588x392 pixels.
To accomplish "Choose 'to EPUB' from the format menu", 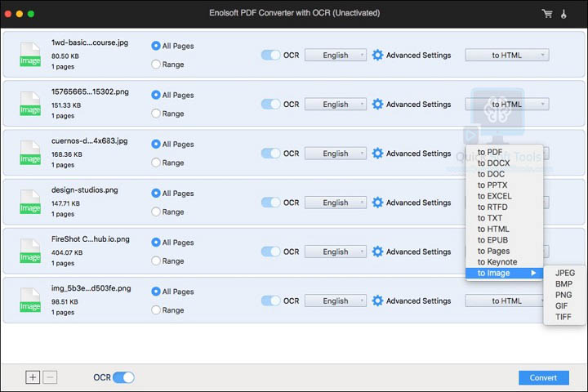I will pos(505,240).
